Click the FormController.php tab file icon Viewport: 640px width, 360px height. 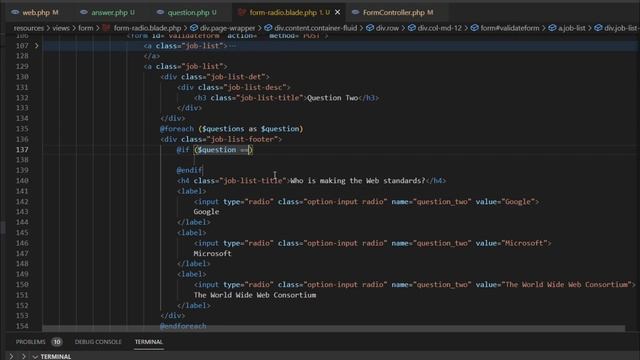click(x=356, y=13)
